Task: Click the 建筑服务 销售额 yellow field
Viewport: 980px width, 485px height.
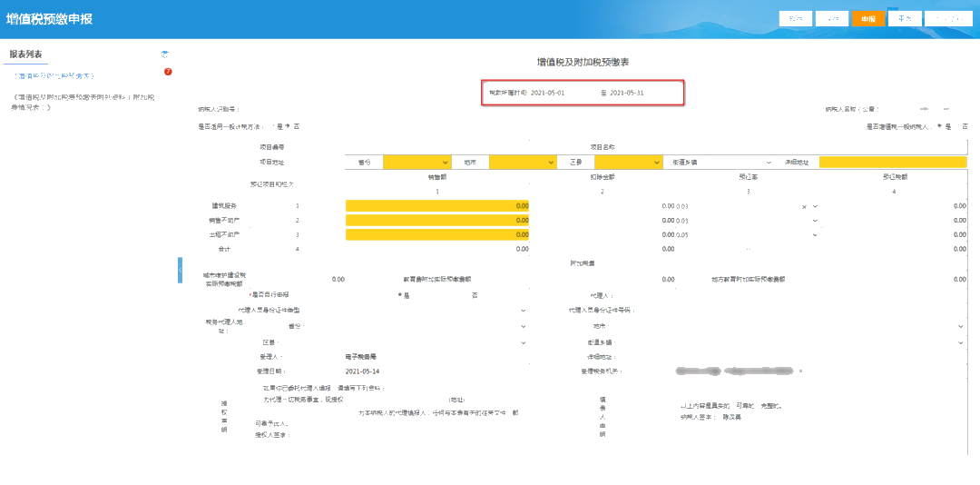Action: (436, 206)
